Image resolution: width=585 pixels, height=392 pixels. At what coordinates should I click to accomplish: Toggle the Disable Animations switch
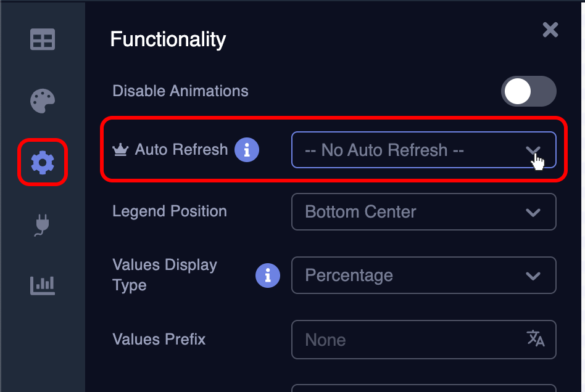(x=529, y=91)
